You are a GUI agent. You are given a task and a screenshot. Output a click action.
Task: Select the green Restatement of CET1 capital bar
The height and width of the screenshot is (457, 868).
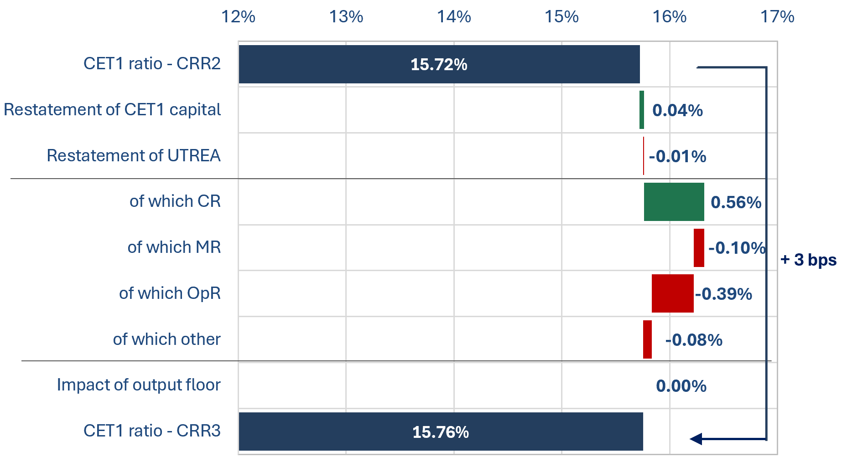pos(642,110)
